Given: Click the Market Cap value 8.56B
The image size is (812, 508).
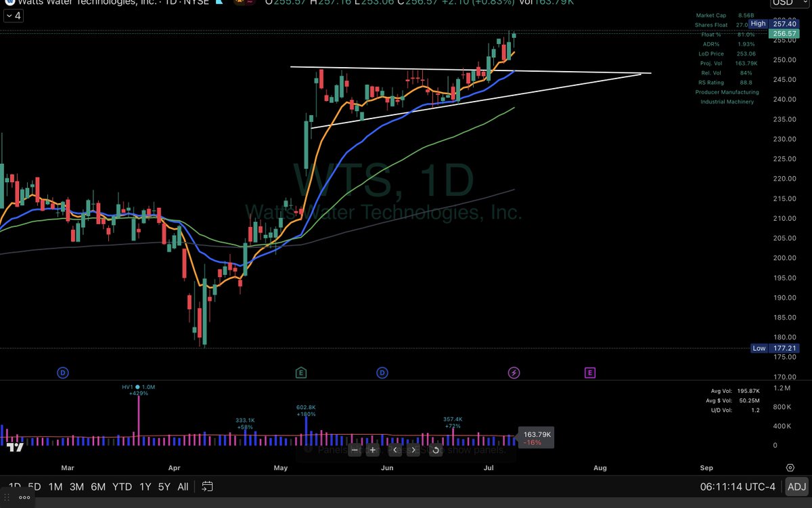Looking at the screenshot, I should (x=745, y=15).
